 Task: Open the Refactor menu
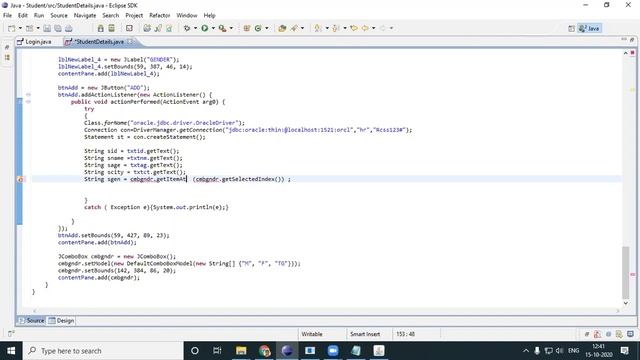pyautogui.click(x=160, y=16)
